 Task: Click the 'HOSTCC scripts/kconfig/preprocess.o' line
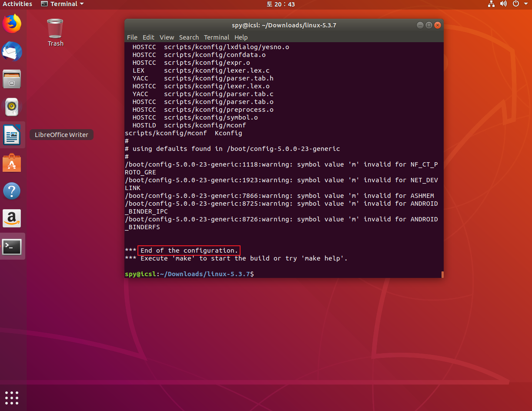pos(203,110)
